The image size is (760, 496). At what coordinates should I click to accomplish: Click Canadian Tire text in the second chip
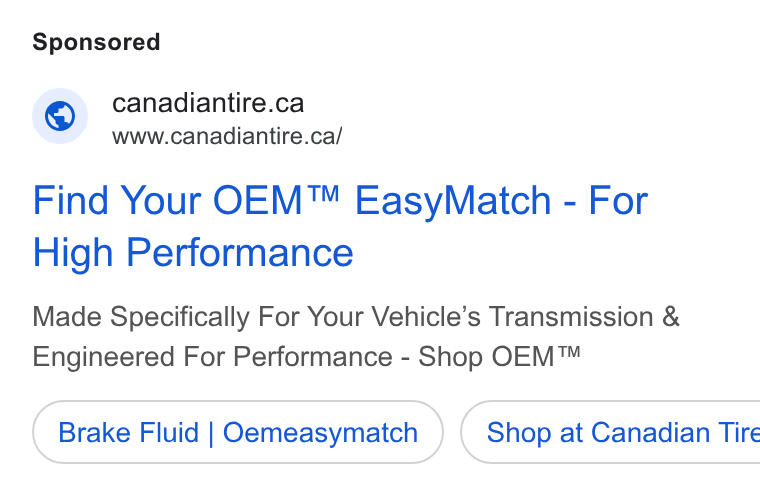676,432
